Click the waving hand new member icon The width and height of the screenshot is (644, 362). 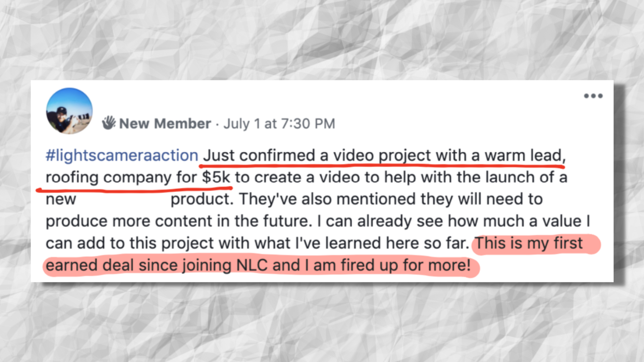click(109, 123)
